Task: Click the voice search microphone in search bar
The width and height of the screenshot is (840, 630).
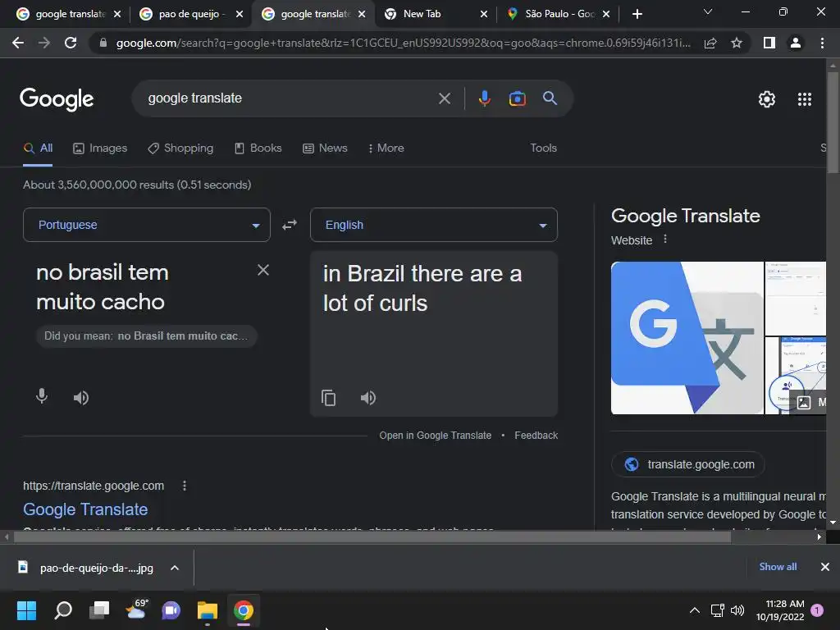Action: (x=484, y=98)
